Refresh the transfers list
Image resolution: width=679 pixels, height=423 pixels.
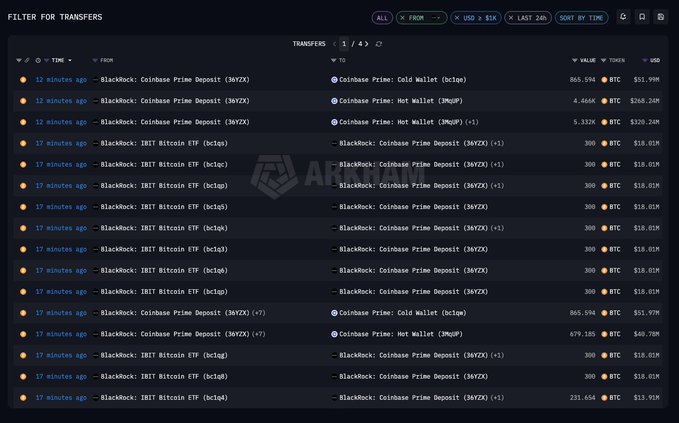point(379,44)
